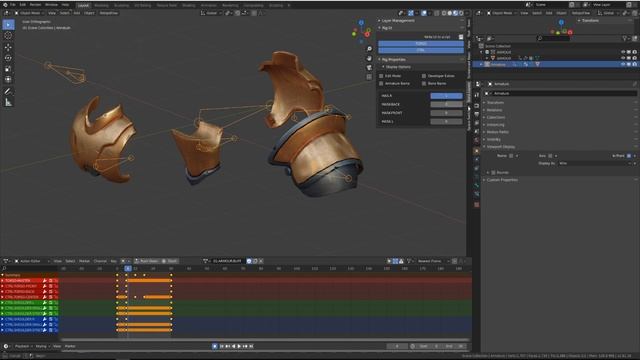Expand the Custom Properties panel

502,180
